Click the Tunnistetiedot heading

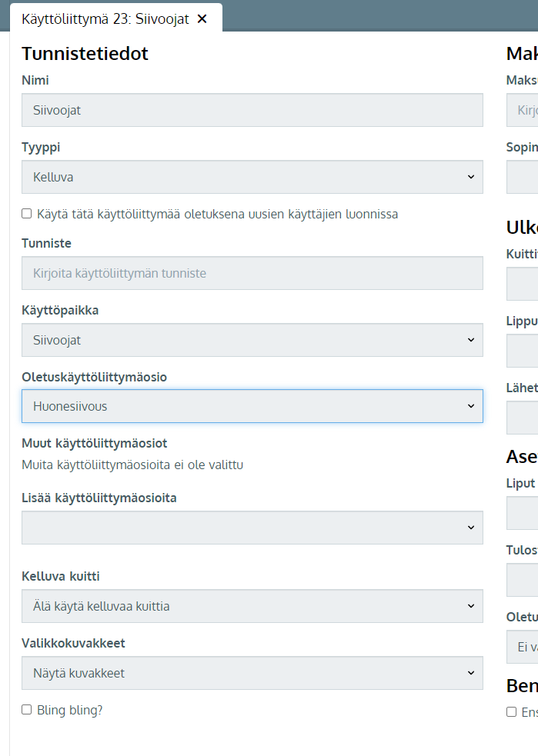(x=85, y=54)
